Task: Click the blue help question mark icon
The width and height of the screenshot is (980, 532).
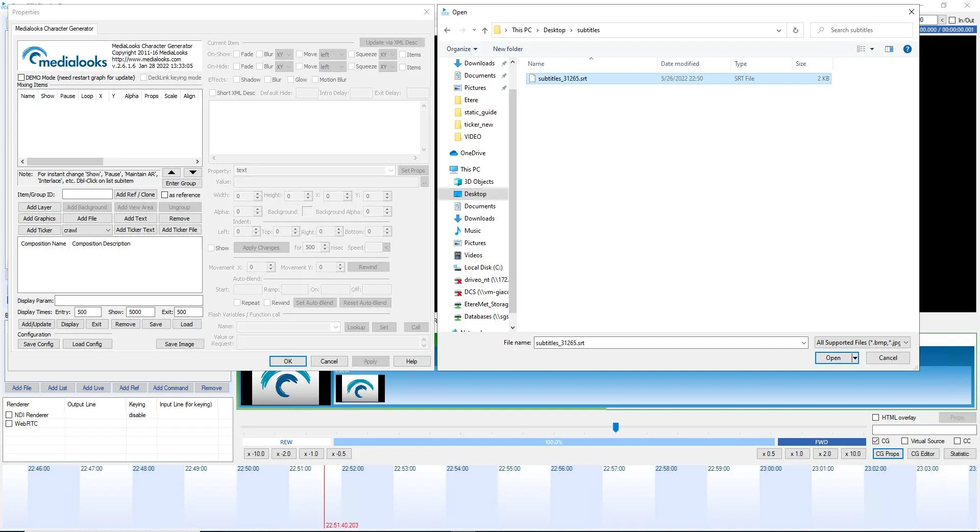Action: pyautogui.click(x=907, y=49)
